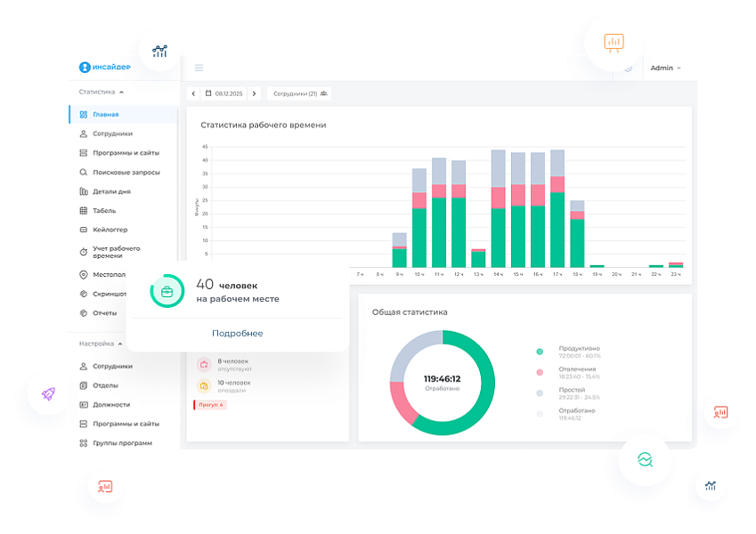The height and width of the screenshot is (534, 756).
Task: Open Программы и сайты under Статистика
Action: point(126,153)
